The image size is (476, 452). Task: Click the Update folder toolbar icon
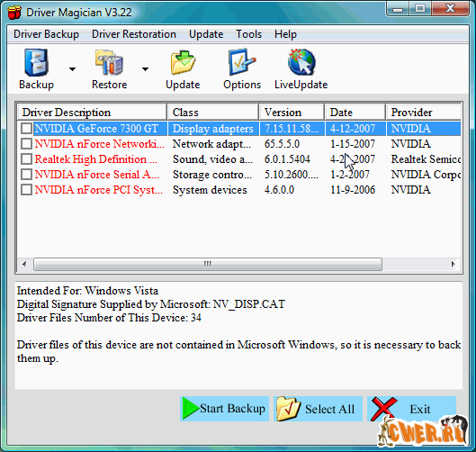183,62
